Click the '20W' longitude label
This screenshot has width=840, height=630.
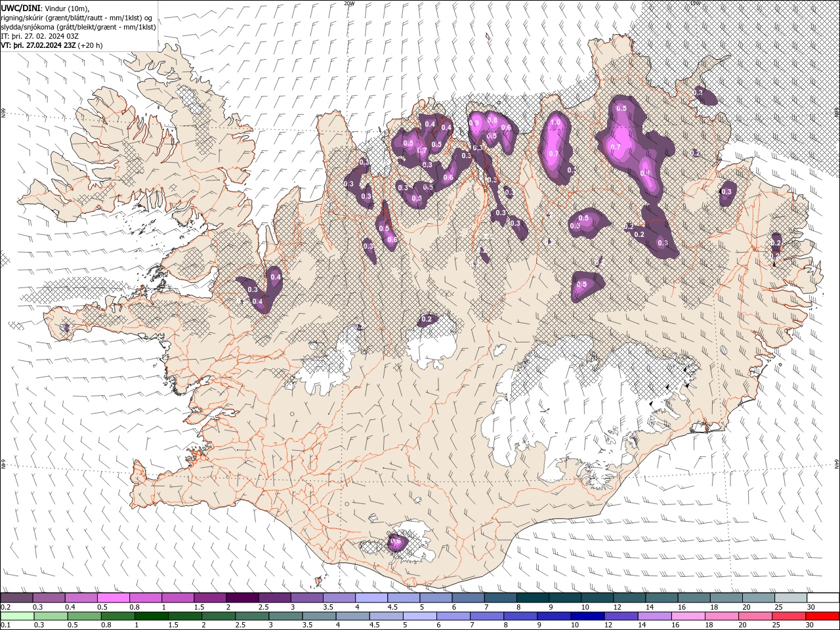click(x=348, y=3)
